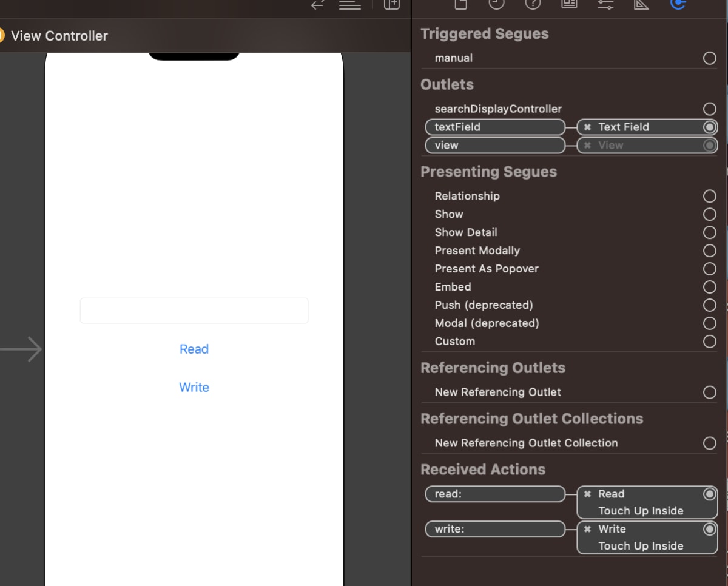Open the Identity inspector tab

[x=569, y=4]
